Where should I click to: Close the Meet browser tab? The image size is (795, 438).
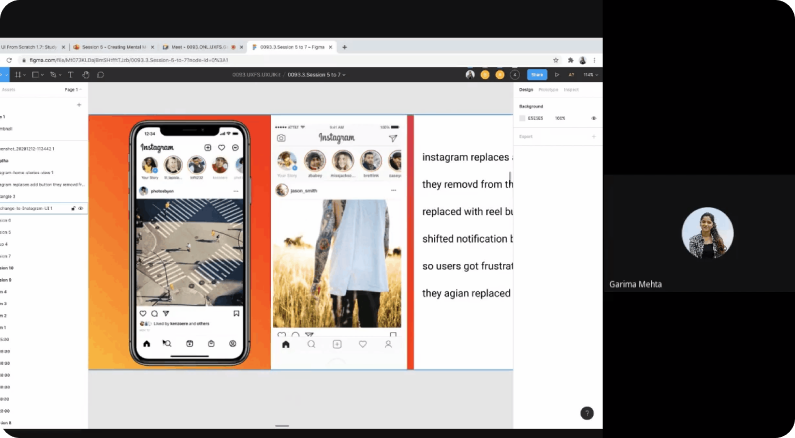241,47
